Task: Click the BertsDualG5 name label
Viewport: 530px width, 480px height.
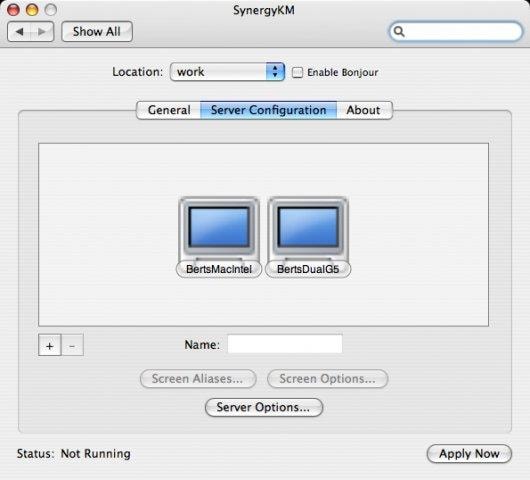Action: [x=308, y=269]
